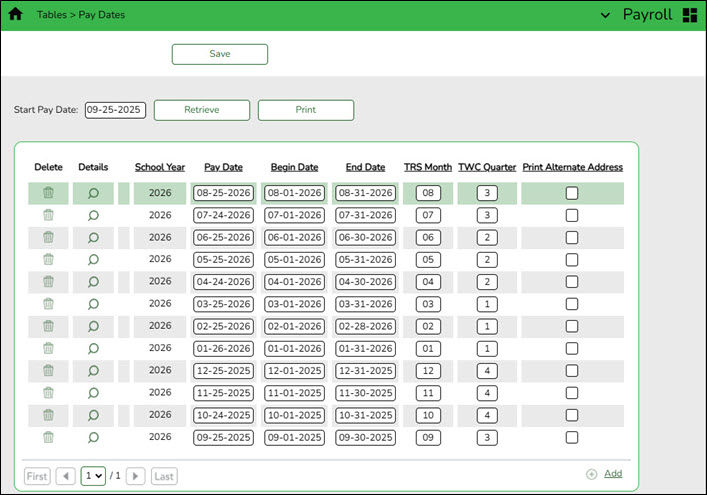The image size is (707, 495).
Task: Check Print Alternate Address for 04-24-2026 row
Action: [572, 282]
